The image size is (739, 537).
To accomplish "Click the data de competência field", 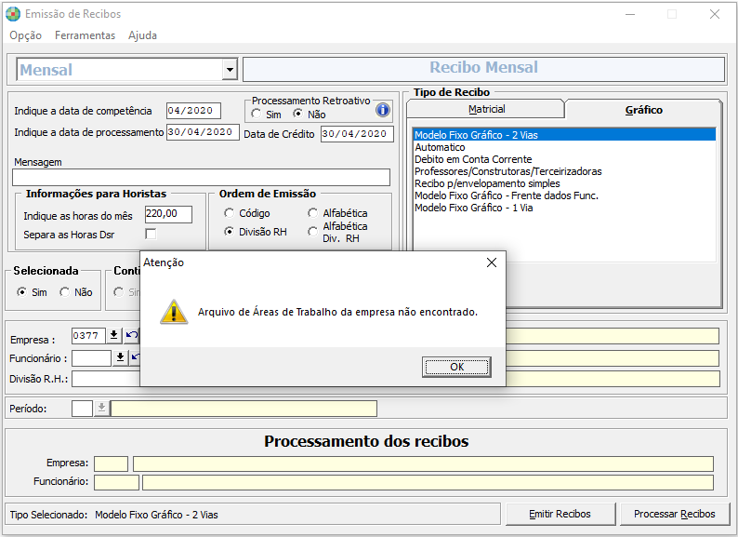I will [193, 111].
